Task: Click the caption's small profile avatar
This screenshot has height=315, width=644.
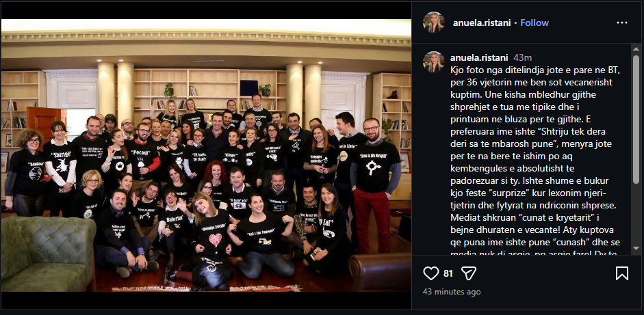Action: tap(434, 62)
